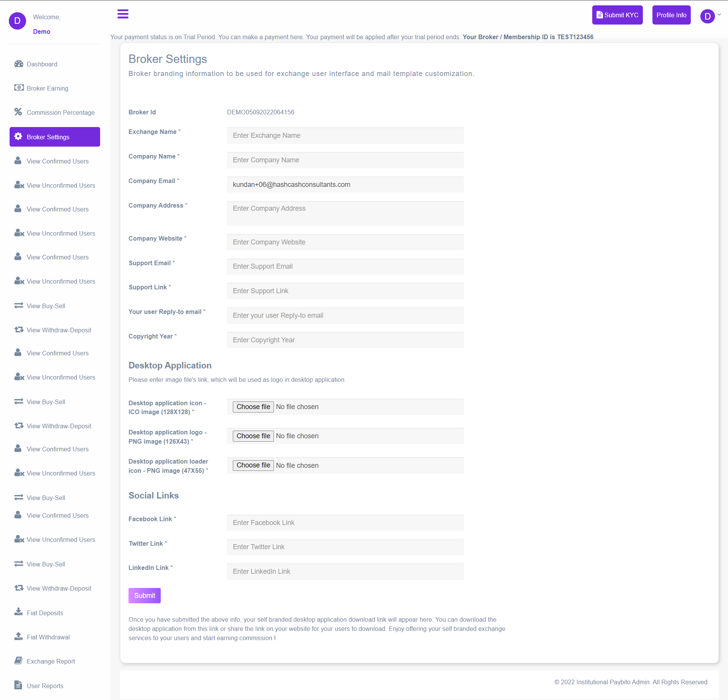
Task: Click the Broker Earning dollar icon
Action: (x=19, y=88)
